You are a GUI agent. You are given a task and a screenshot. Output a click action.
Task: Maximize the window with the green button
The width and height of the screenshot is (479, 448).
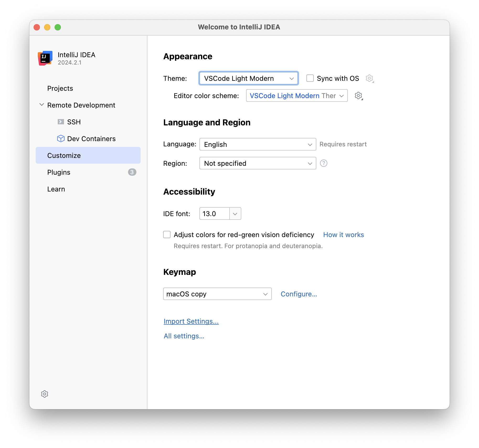(x=58, y=27)
